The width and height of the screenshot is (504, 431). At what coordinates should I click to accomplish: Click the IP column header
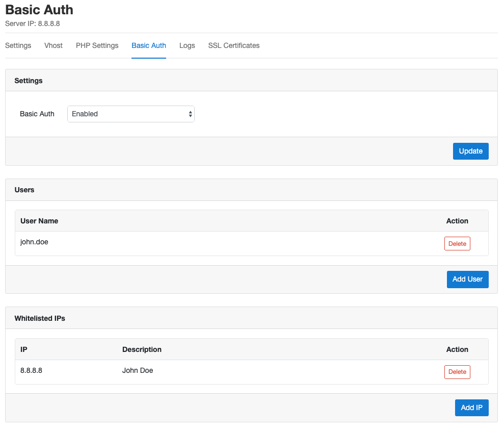[x=24, y=349]
